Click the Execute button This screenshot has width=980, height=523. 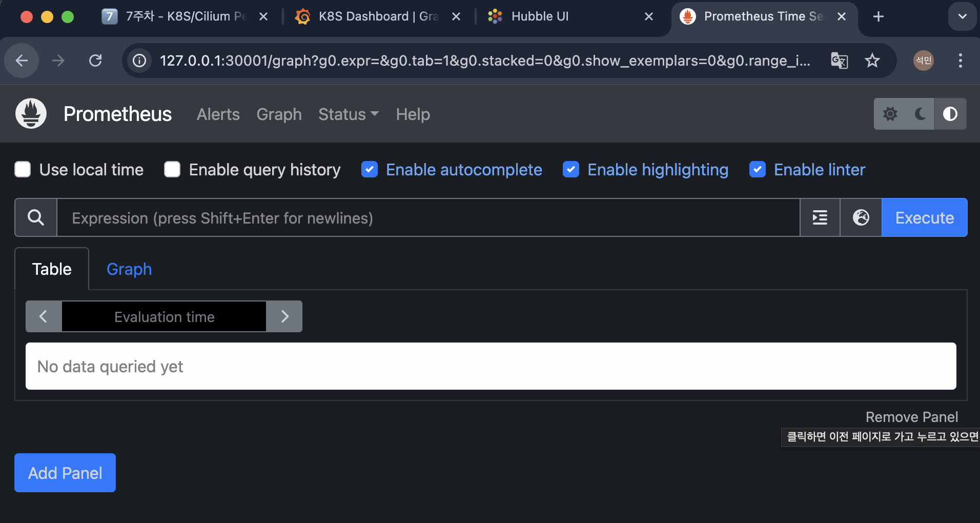coord(925,217)
